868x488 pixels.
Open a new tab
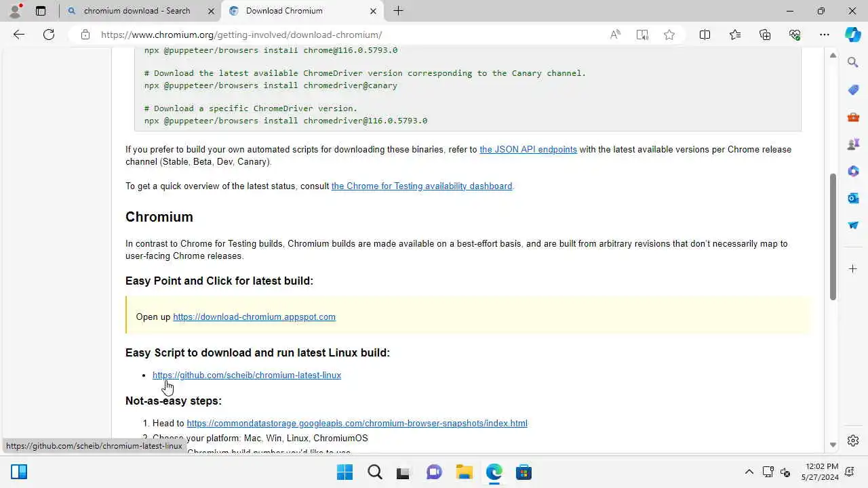(x=398, y=11)
